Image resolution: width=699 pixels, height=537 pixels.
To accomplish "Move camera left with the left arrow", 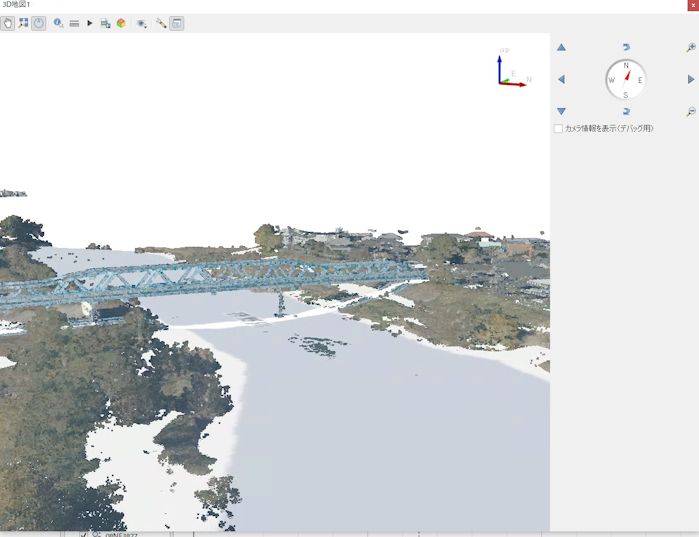I will click(561, 79).
